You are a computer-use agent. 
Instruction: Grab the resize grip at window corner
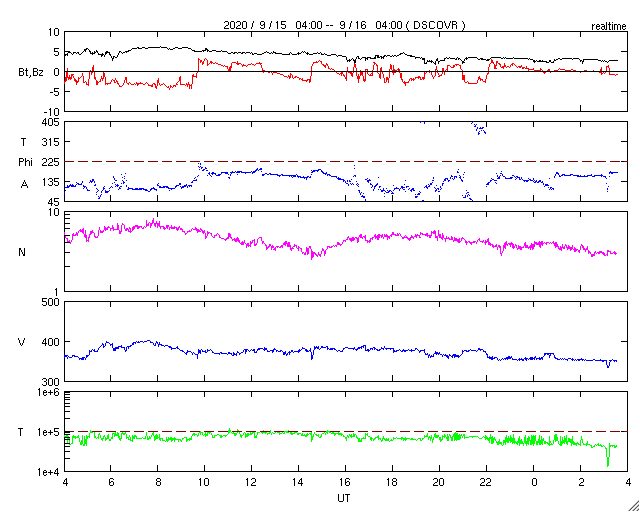[x=634, y=506]
